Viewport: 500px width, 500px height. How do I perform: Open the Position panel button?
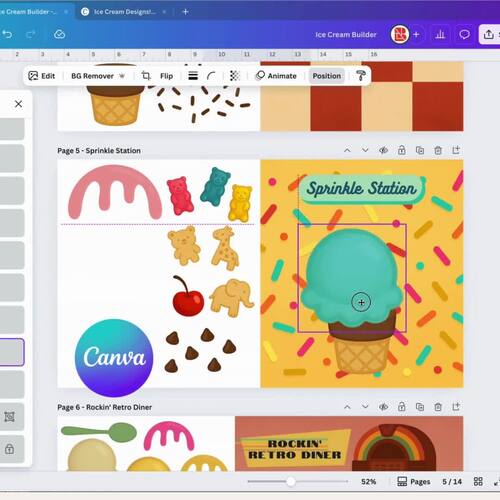(327, 76)
